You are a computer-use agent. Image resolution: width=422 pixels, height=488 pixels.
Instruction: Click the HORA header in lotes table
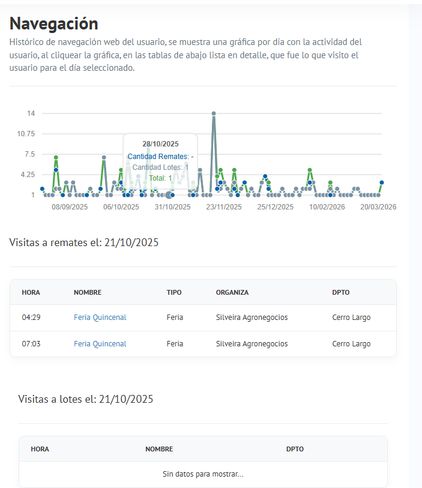point(40,449)
